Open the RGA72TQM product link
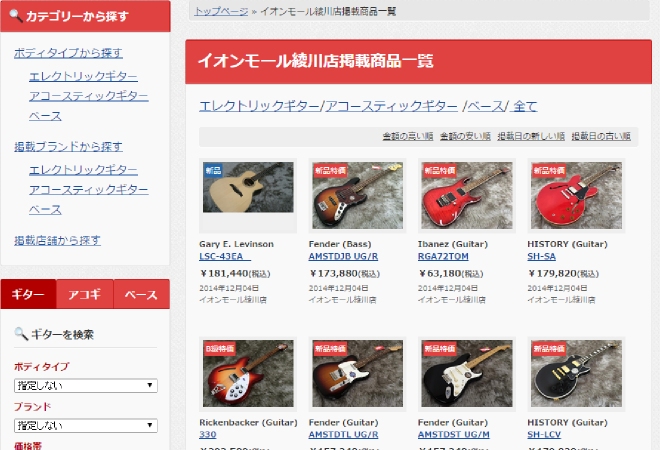The image size is (660, 450). click(x=443, y=256)
